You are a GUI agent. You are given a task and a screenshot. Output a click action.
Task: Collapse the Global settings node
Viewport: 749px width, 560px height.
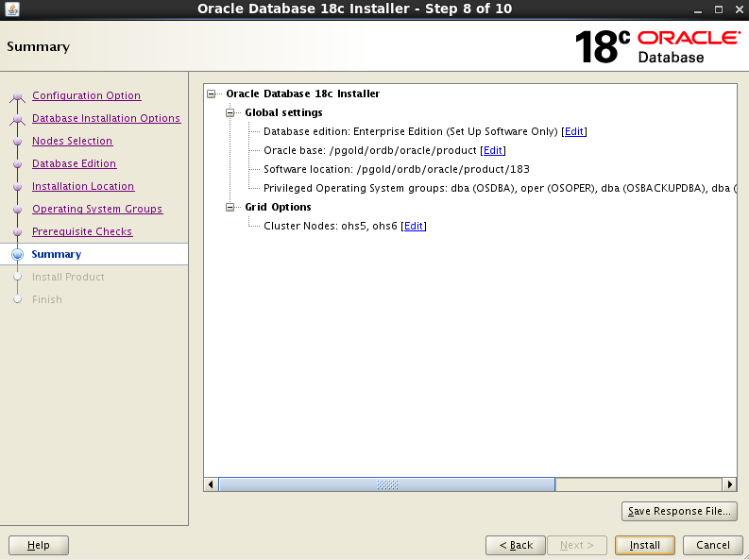click(230, 113)
